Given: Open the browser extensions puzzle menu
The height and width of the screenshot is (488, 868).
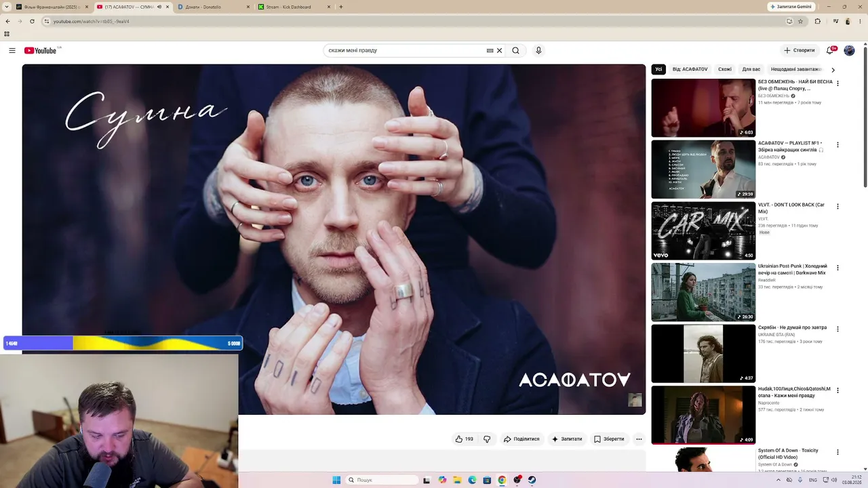Looking at the screenshot, I should point(817,21).
